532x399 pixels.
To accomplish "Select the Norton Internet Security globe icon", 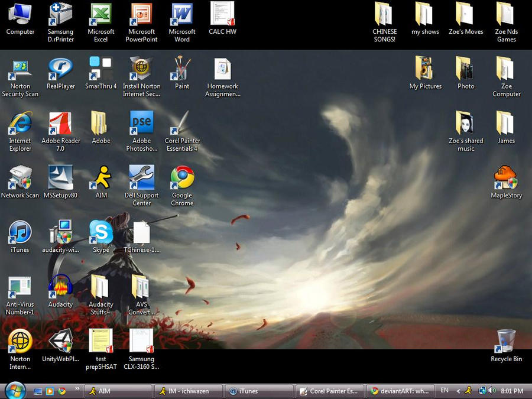I will pyautogui.click(x=20, y=349).
